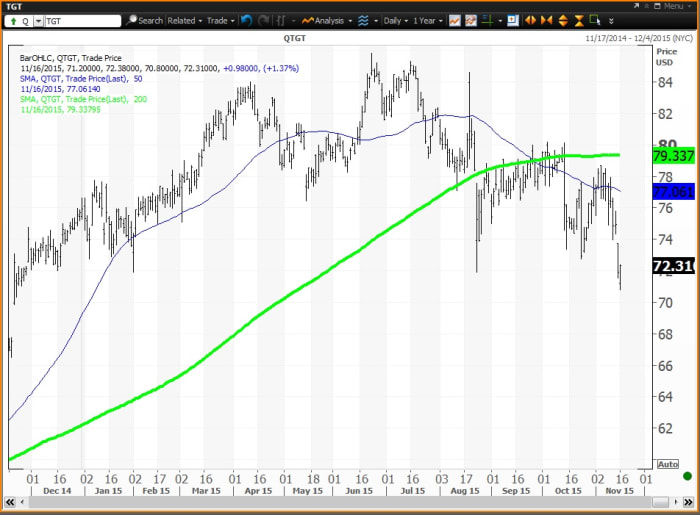This screenshot has height=515, width=700.
Task: Click the green status dot
Action: click(688, 476)
